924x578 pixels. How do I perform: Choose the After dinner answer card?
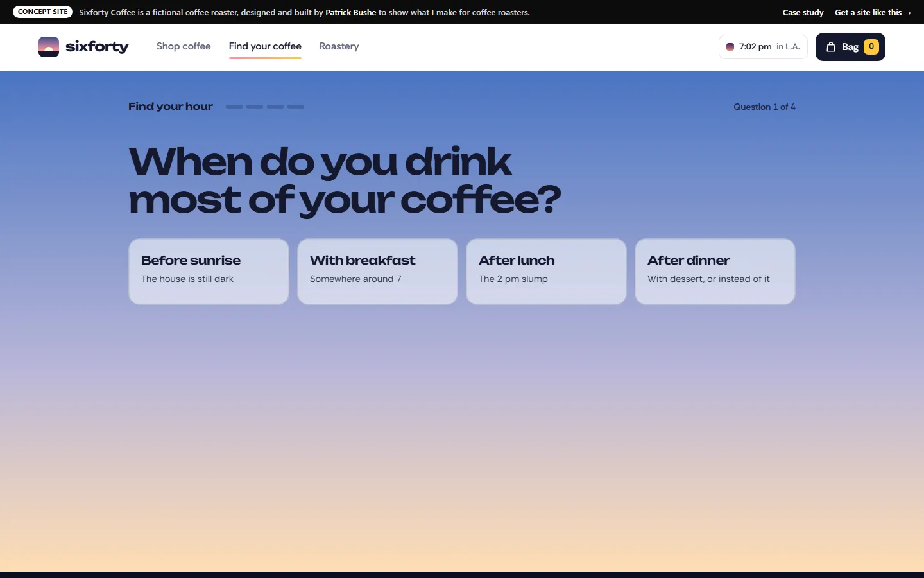(x=715, y=272)
